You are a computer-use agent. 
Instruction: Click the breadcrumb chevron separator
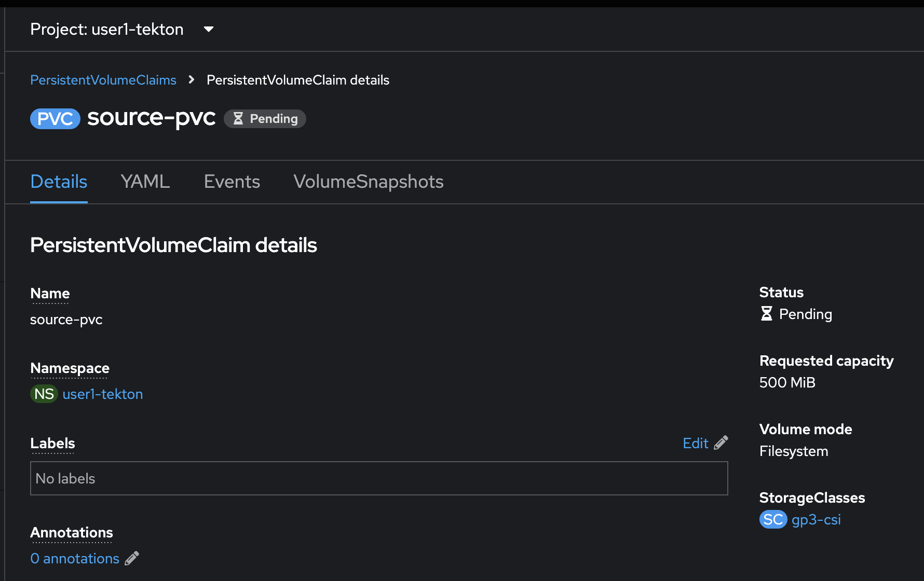pos(192,80)
